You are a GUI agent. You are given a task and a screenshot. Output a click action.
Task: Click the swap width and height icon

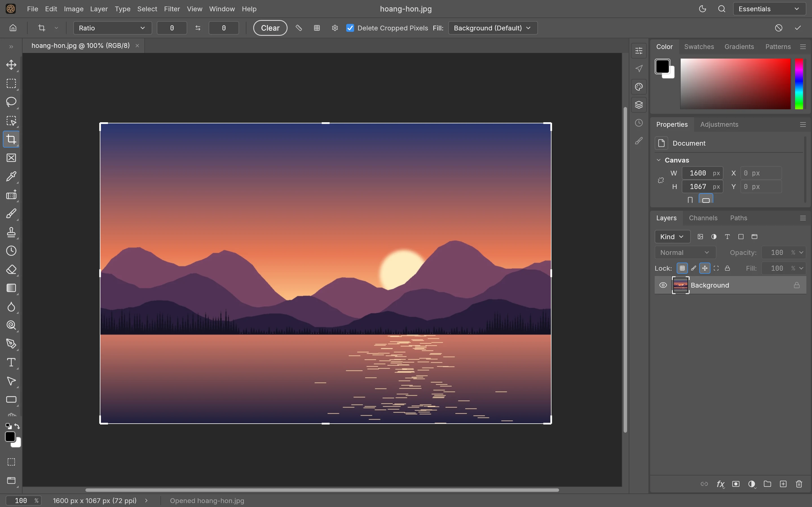pos(198,28)
